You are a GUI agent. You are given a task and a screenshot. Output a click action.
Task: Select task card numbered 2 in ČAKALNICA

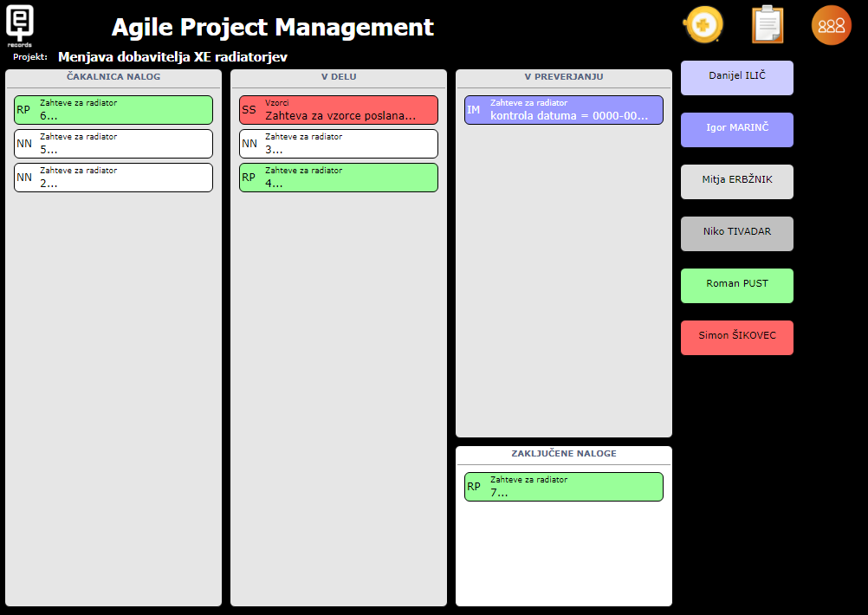point(113,178)
